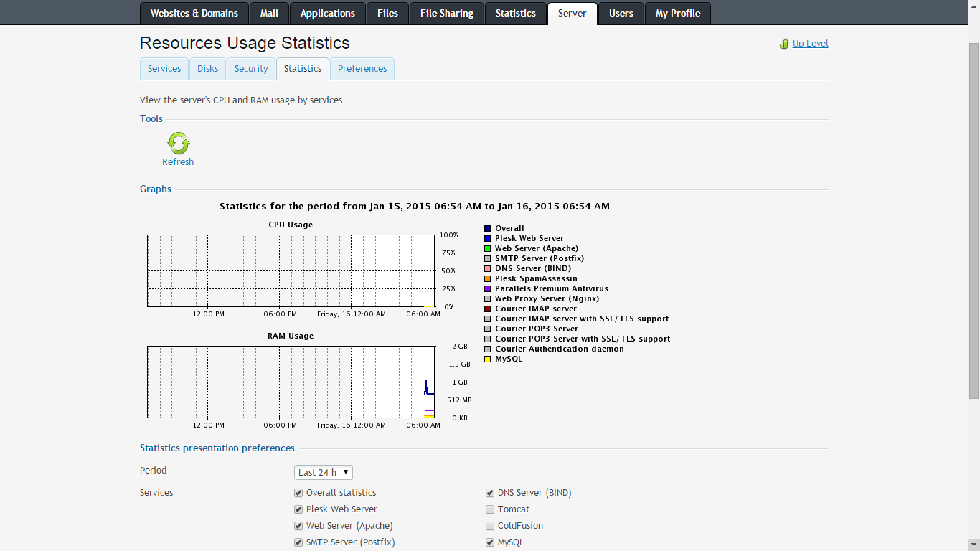Image resolution: width=980 pixels, height=551 pixels.
Task: Enable the Tomcat service checkbox
Action: [x=490, y=509]
